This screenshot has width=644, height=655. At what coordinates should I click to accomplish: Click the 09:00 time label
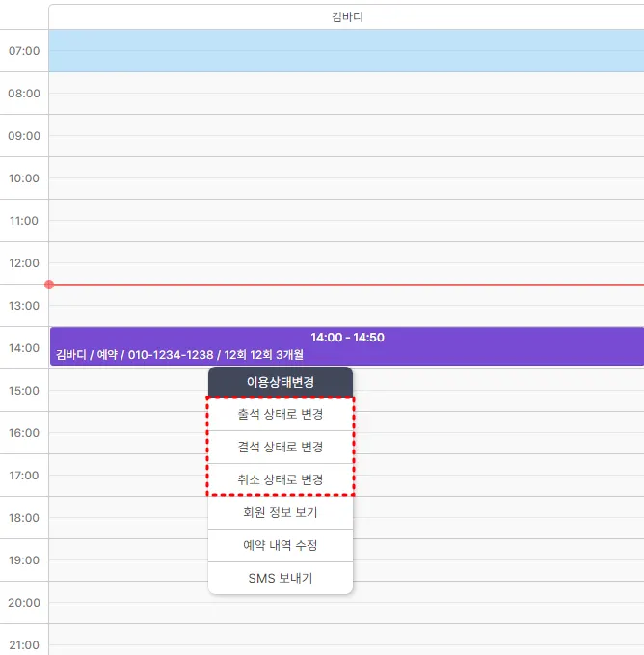24,136
